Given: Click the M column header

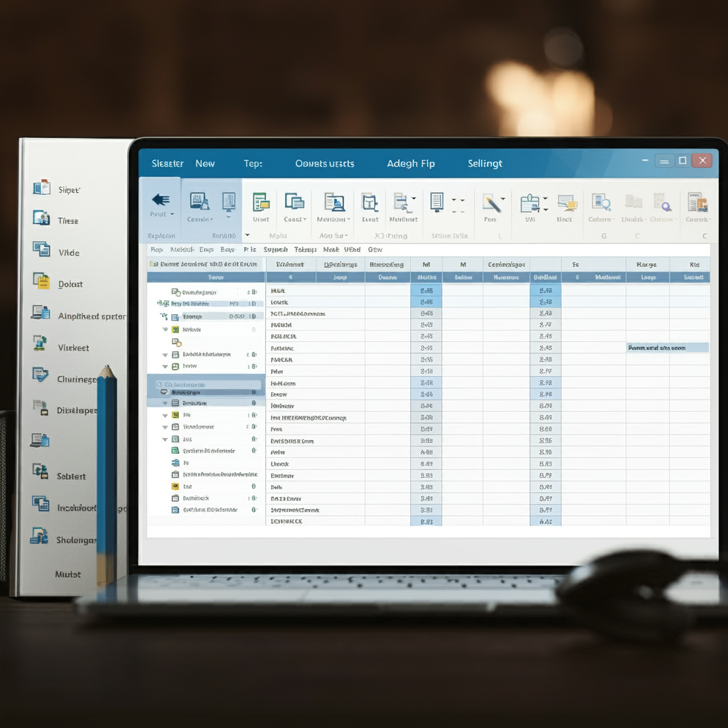Looking at the screenshot, I should [x=463, y=264].
